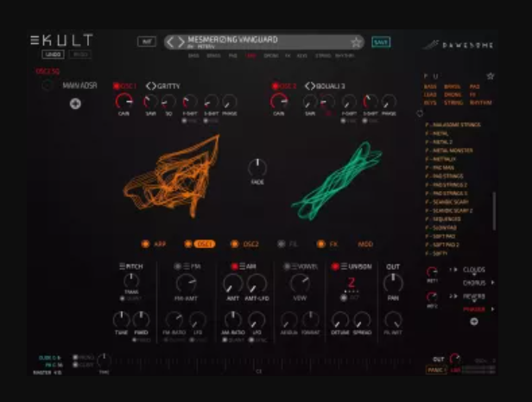Open the FM section menu icon
This screenshot has height=402, width=532.
point(186,266)
